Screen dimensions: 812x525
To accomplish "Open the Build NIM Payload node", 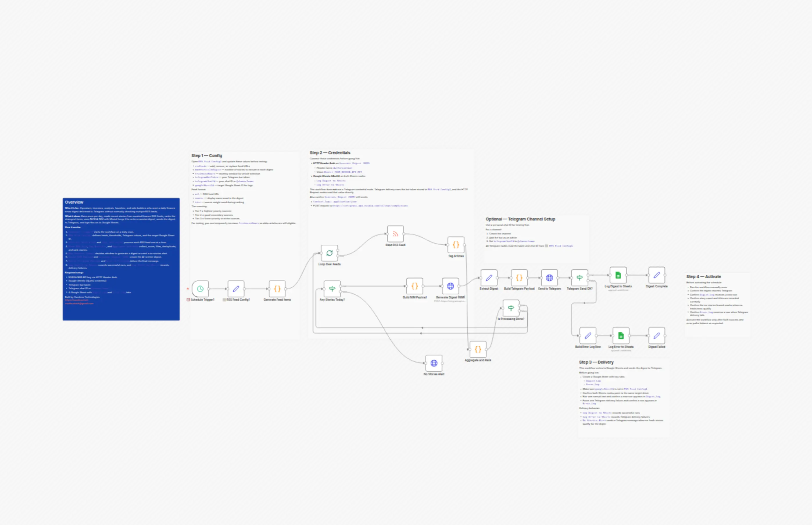I will 414,286.
